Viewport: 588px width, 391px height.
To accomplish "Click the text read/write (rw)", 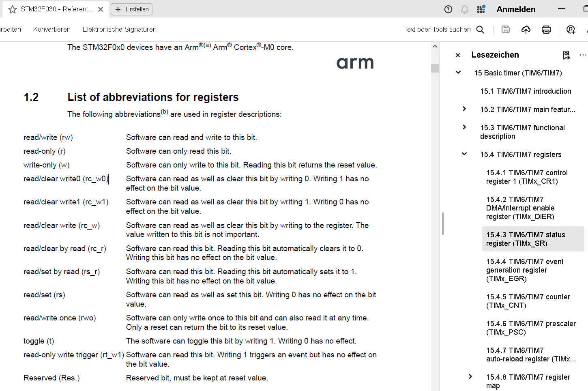I will [48, 137].
